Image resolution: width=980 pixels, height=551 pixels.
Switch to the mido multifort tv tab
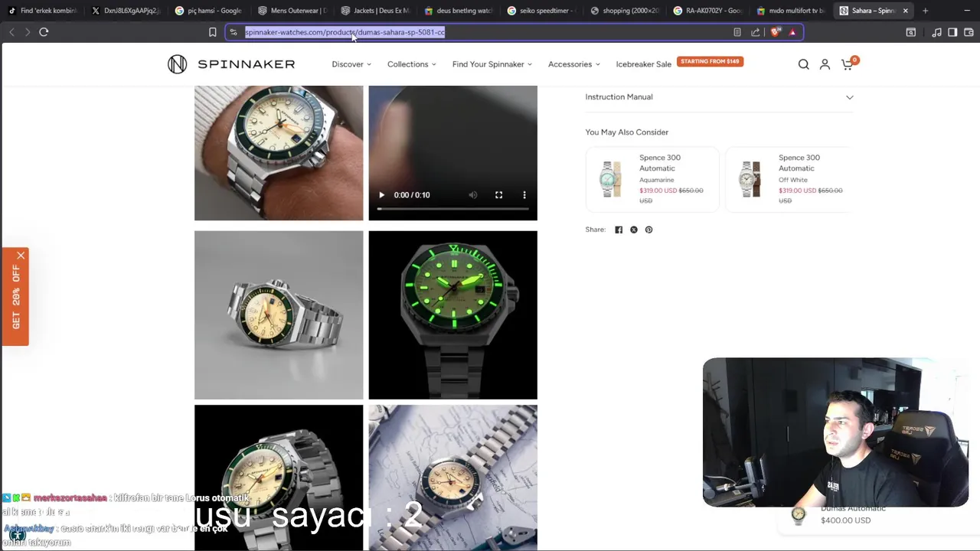791,11
